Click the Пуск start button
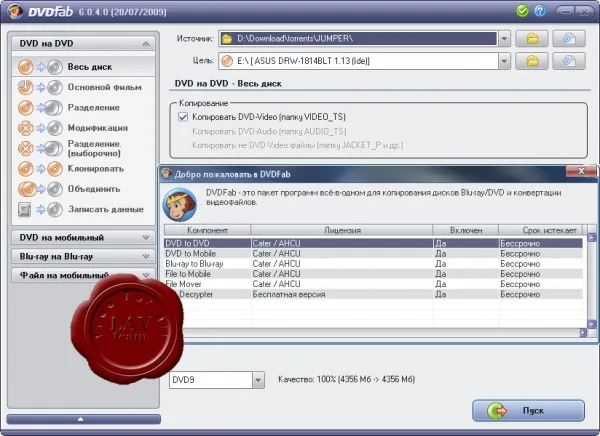This screenshot has height=436, width=600. click(528, 411)
